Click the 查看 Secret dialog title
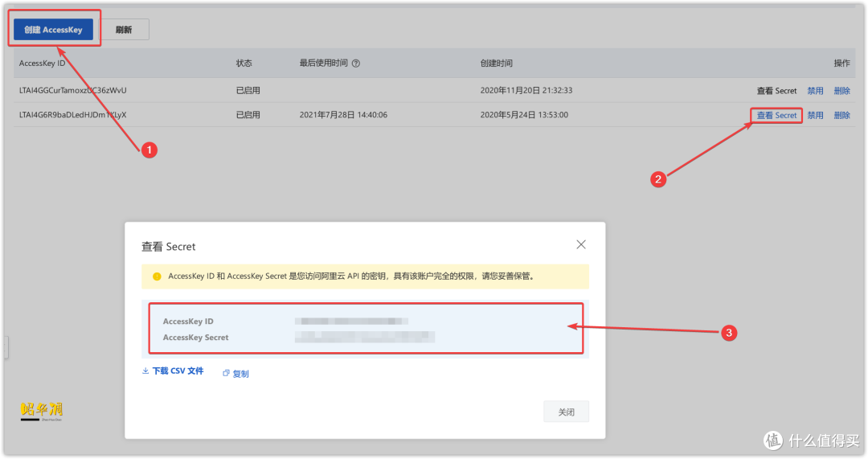The image size is (868, 459). pos(168,247)
